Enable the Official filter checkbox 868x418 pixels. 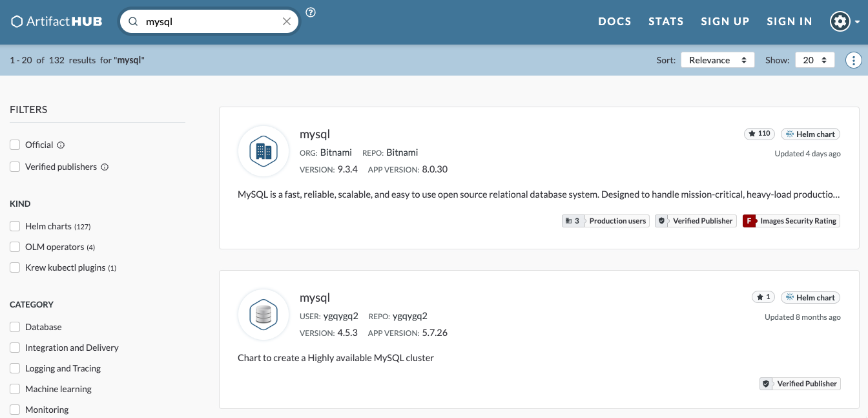pos(15,145)
